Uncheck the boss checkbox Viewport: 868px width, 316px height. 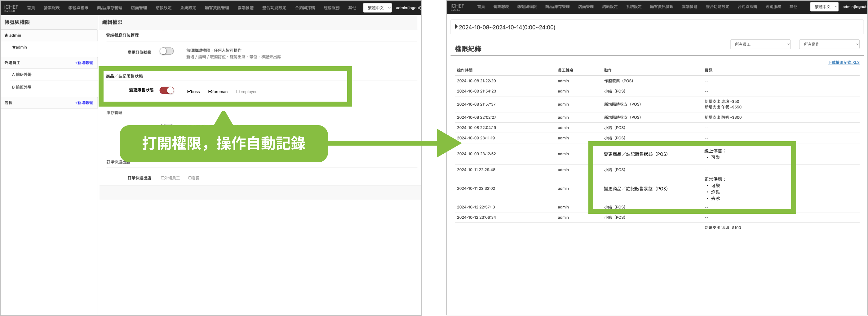click(189, 92)
